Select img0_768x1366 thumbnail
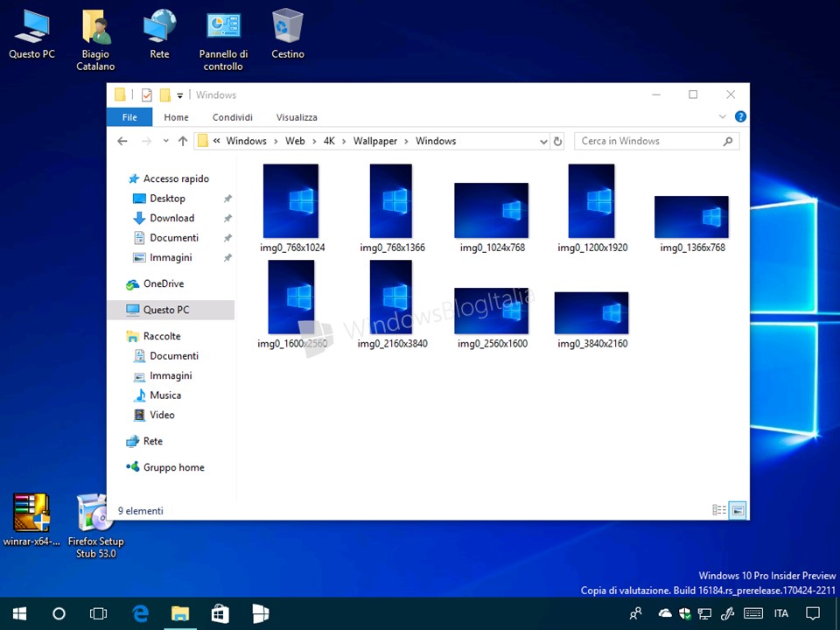The width and height of the screenshot is (840, 630). click(x=391, y=201)
